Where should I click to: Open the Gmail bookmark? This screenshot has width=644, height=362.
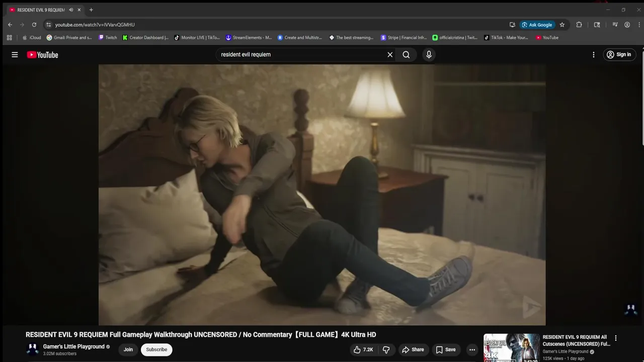tap(69, 38)
